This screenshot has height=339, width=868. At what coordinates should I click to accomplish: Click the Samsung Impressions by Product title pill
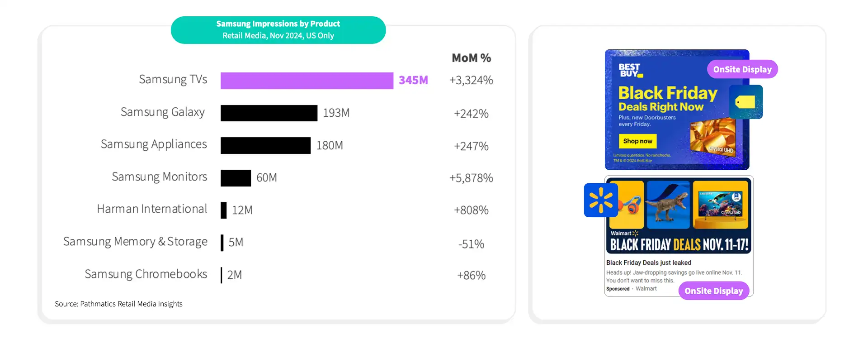(278, 30)
